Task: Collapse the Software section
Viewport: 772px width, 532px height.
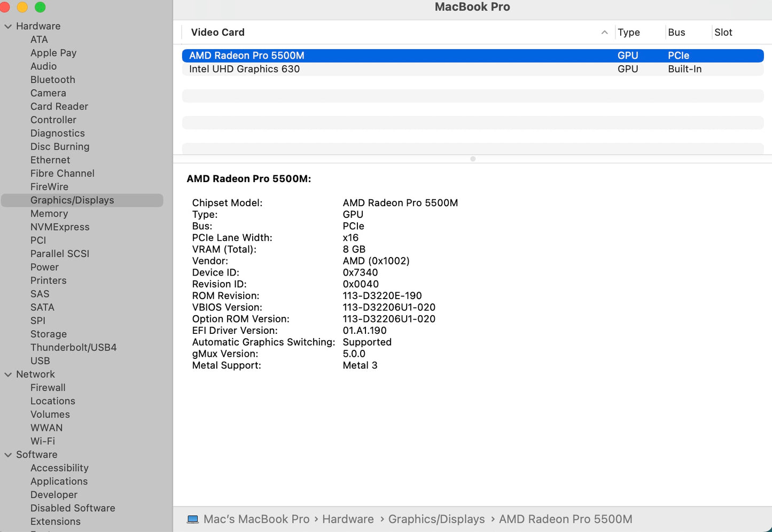Action: (7, 454)
